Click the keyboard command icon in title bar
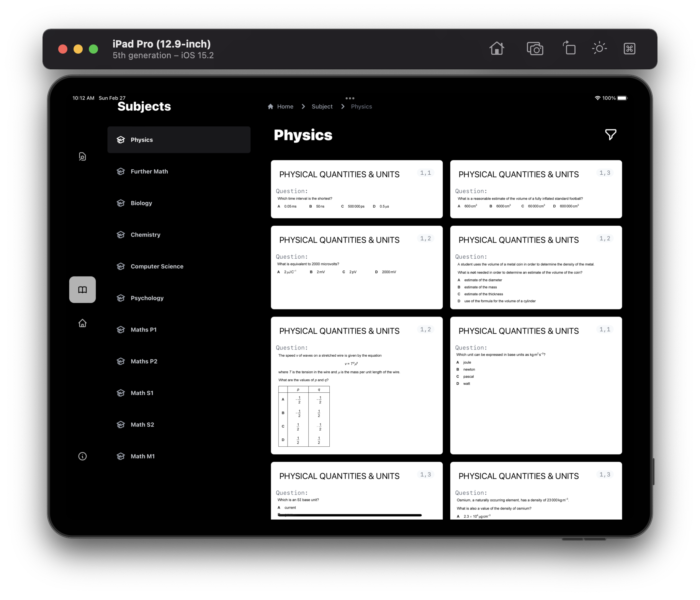Image resolution: width=700 pixels, height=600 pixels. pos(630,49)
